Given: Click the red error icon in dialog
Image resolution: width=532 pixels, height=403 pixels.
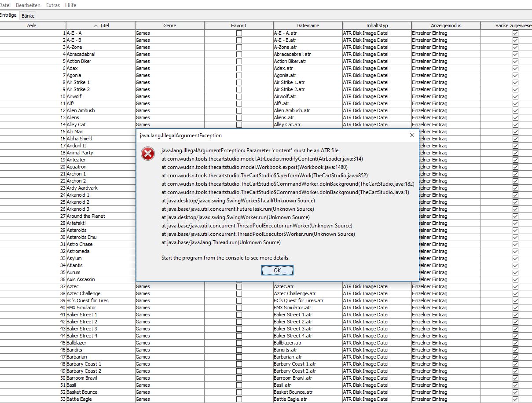Looking at the screenshot, I should tap(147, 154).
